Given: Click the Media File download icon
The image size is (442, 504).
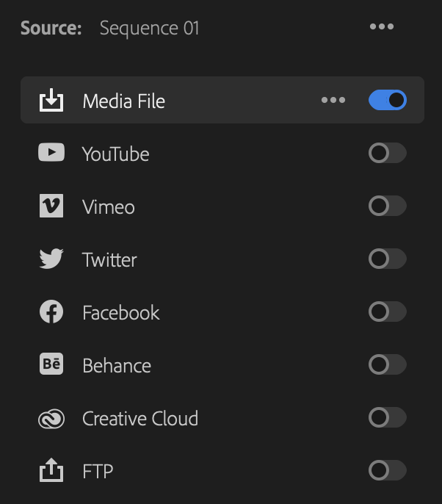Looking at the screenshot, I should pyautogui.click(x=51, y=100).
